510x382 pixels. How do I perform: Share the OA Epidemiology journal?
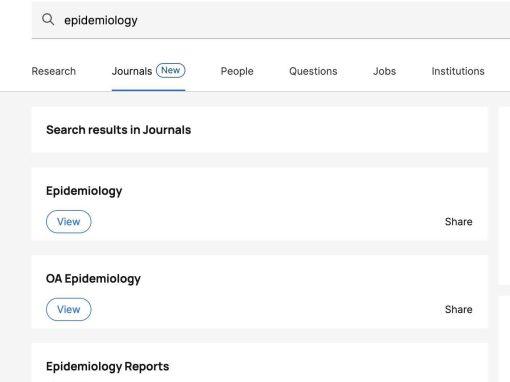click(x=458, y=309)
